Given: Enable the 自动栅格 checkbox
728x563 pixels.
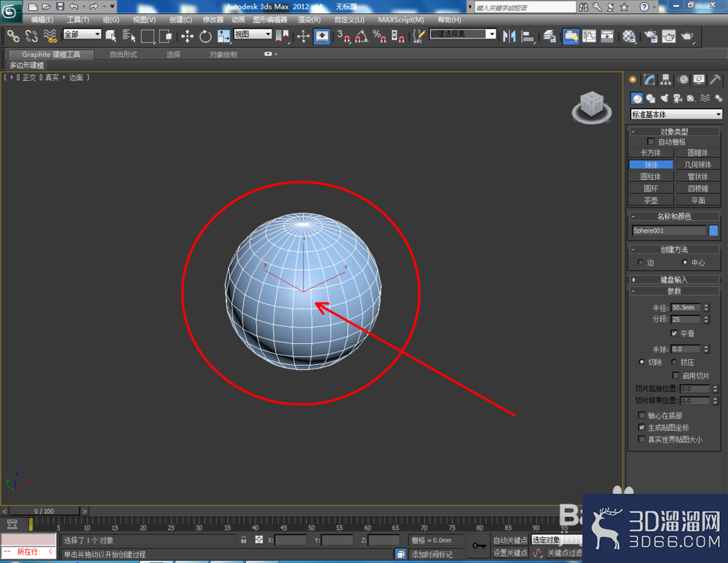Looking at the screenshot, I should (x=650, y=142).
